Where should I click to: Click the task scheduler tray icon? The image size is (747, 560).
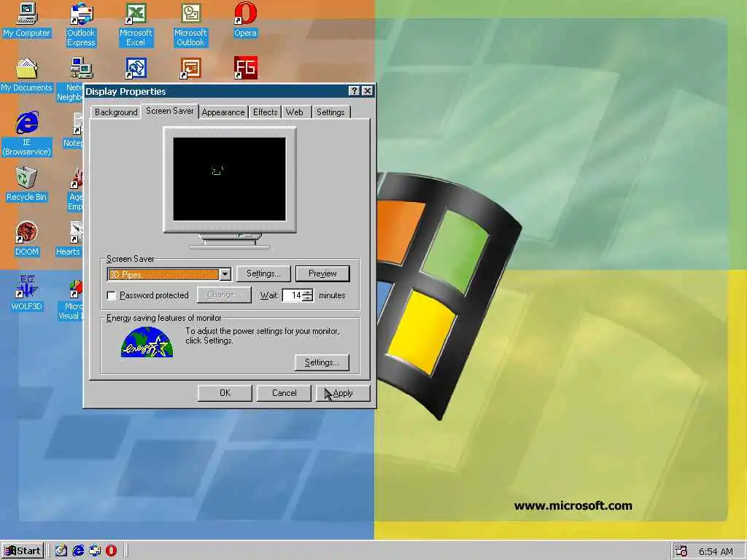[681, 551]
